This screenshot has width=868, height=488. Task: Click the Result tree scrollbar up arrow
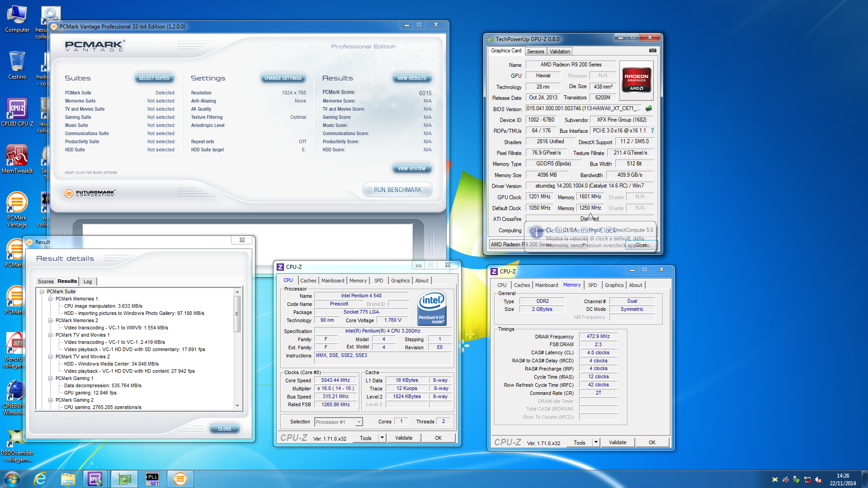pyautogui.click(x=237, y=292)
